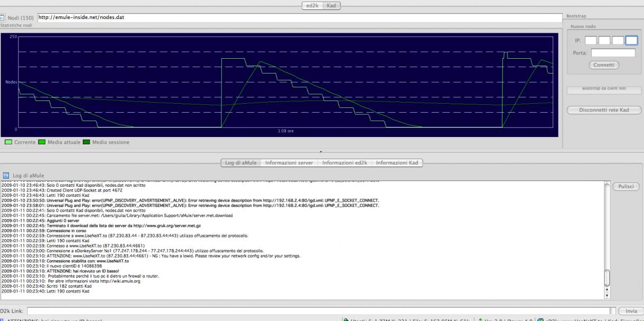Focus the third IP octet field
This screenshot has height=321, width=644.
[618, 40]
